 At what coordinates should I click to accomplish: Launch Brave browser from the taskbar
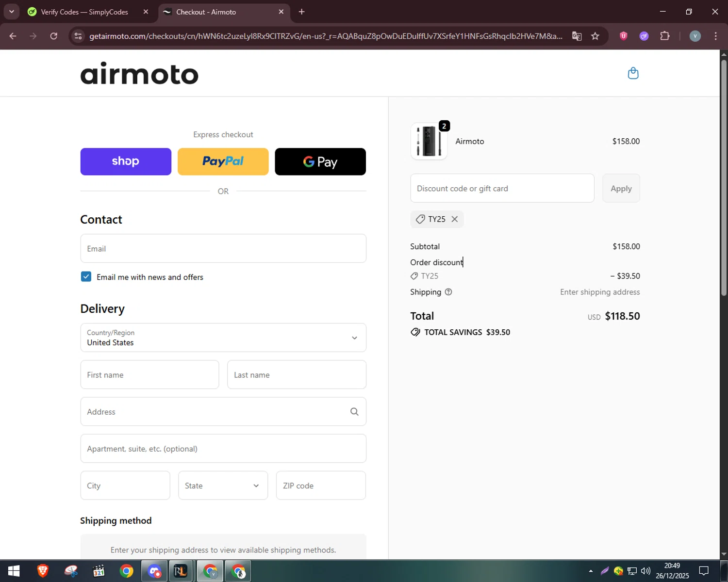click(43, 571)
